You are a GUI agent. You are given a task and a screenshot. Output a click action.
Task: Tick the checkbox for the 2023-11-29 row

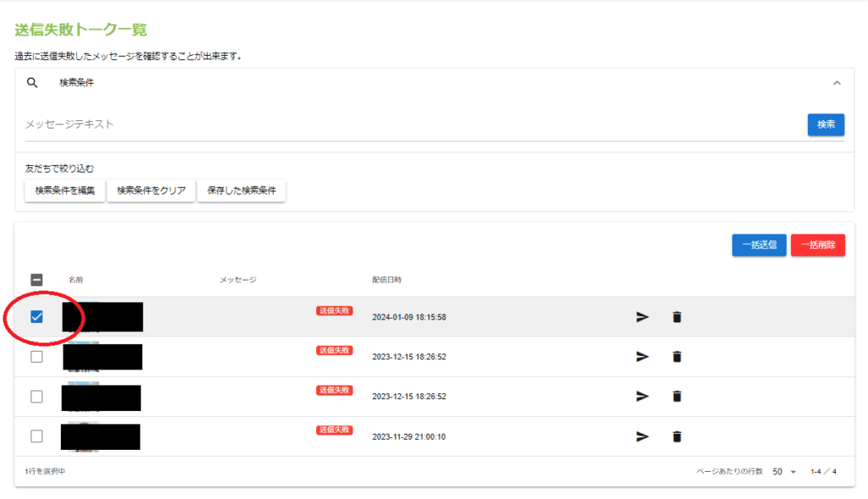[36, 436]
